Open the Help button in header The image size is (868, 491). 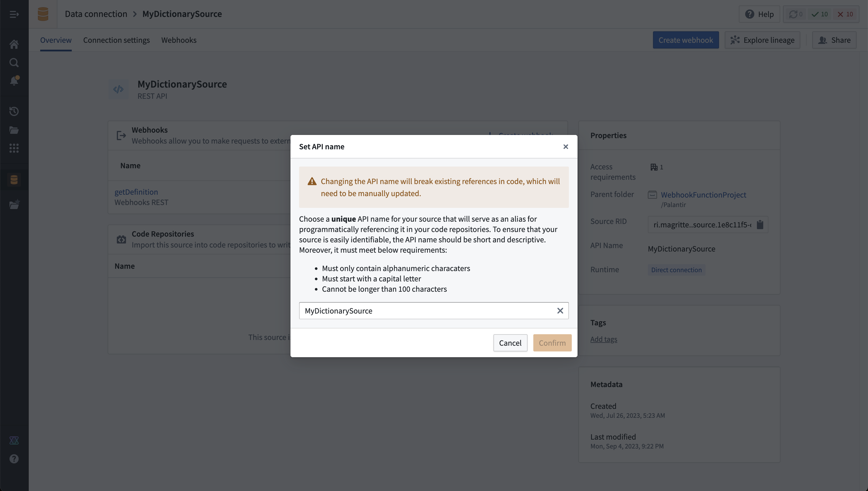click(x=759, y=14)
